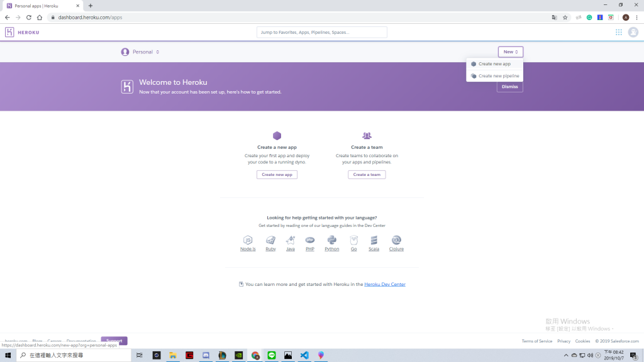Open Visual Studio Code from taskbar
The width and height of the screenshot is (644, 362).
coord(304,356)
